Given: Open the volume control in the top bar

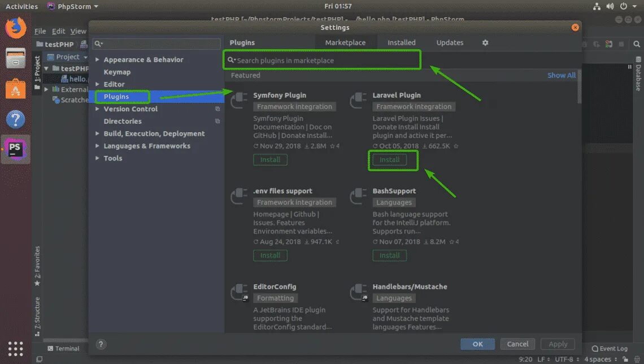Looking at the screenshot, I should (x=610, y=6).
